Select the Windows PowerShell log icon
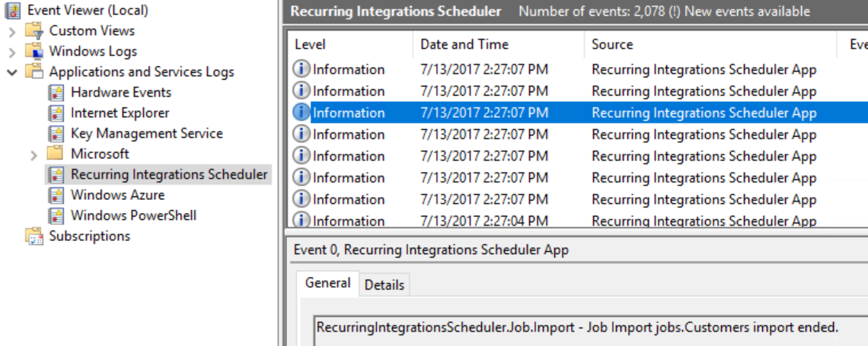 pyautogui.click(x=56, y=216)
